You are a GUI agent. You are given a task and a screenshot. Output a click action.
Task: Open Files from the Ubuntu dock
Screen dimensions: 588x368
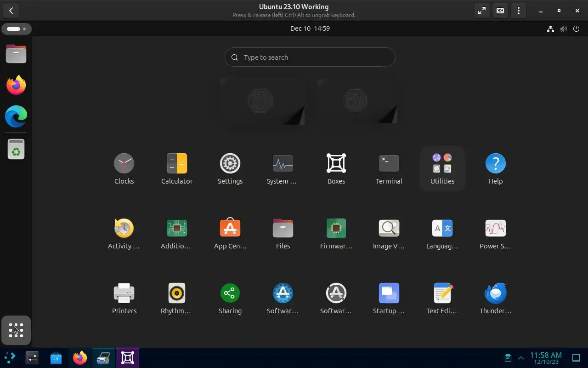click(x=16, y=54)
